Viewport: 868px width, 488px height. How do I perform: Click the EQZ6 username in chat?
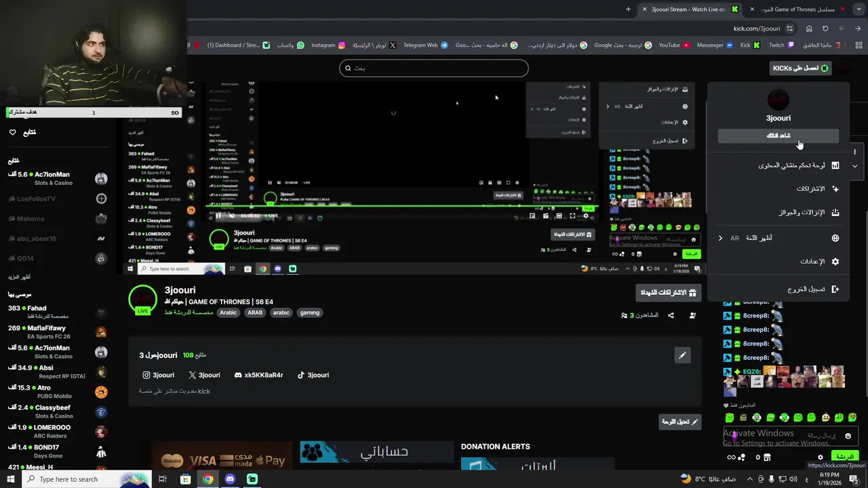[x=751, y=372]
